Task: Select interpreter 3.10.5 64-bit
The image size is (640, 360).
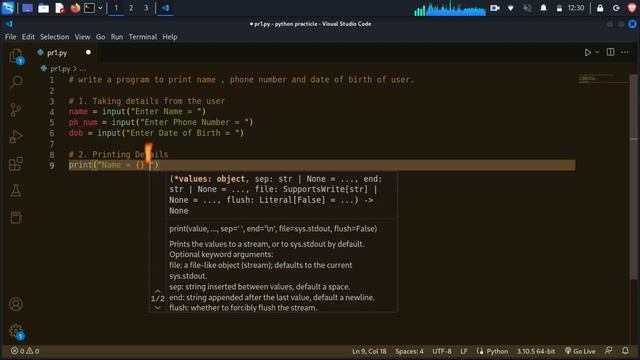Action: (x=536, y=351)
